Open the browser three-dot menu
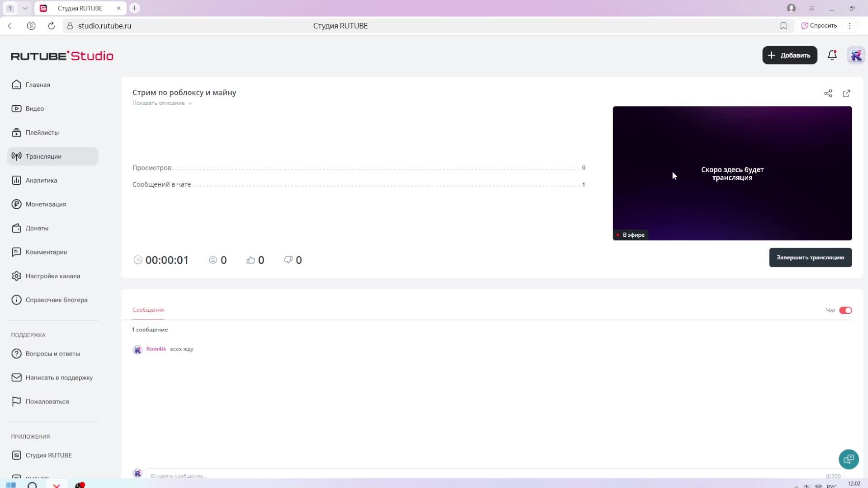The height and width of the screenshot is (488, 868). click(849, 26)
